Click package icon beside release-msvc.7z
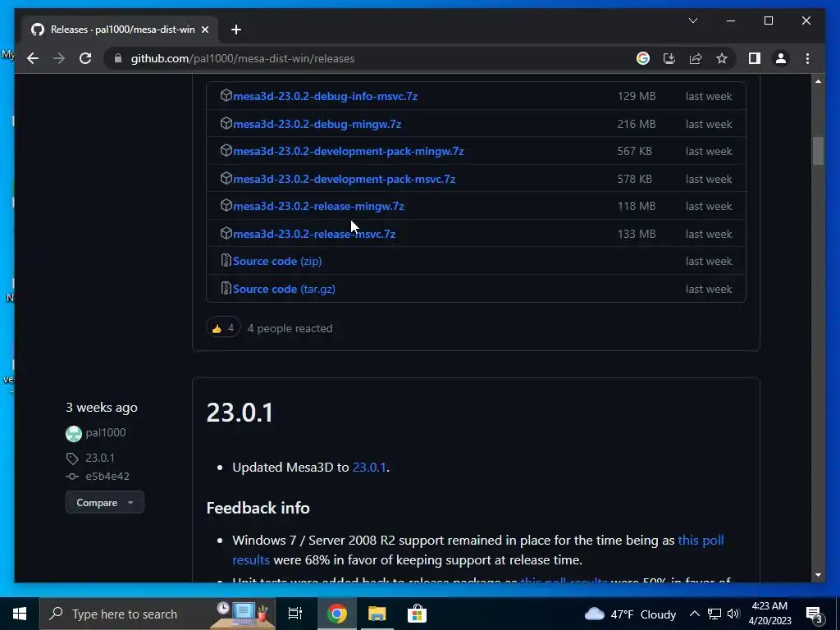Viewport: 840px width, 630px height. coord(226,233)
